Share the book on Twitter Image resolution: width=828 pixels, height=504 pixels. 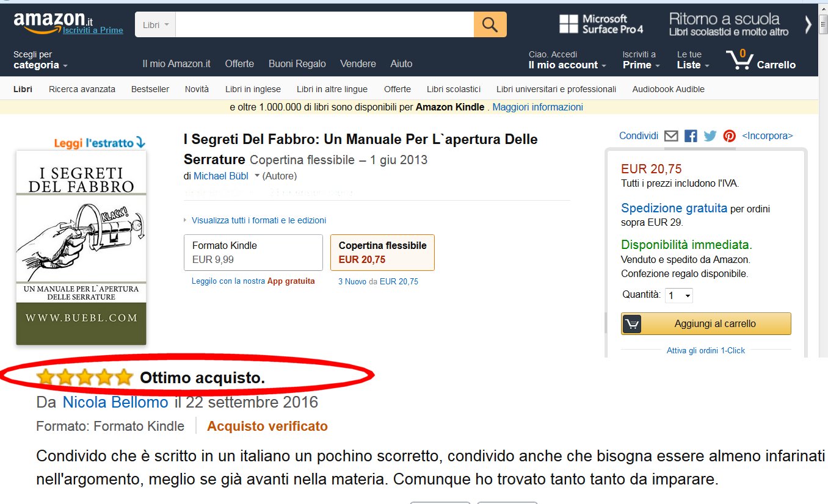(710, 136)
